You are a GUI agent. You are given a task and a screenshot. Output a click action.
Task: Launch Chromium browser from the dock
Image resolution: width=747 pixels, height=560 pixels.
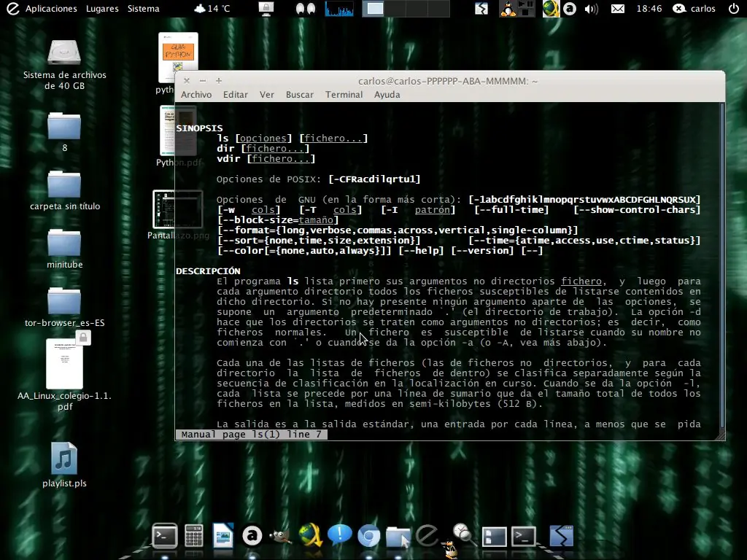pyautogui.click(x=368, y=536)
